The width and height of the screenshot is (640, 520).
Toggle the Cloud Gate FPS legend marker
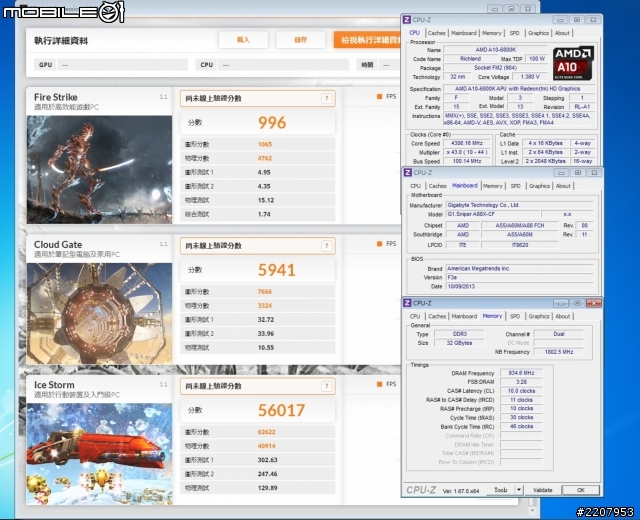point(379,244)
